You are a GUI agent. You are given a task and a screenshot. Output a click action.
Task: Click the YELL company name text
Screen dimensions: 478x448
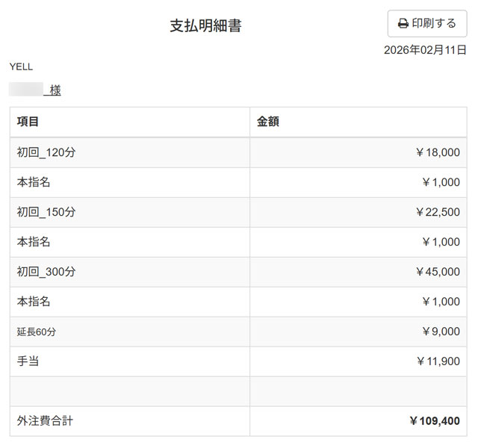pos(21,66)
